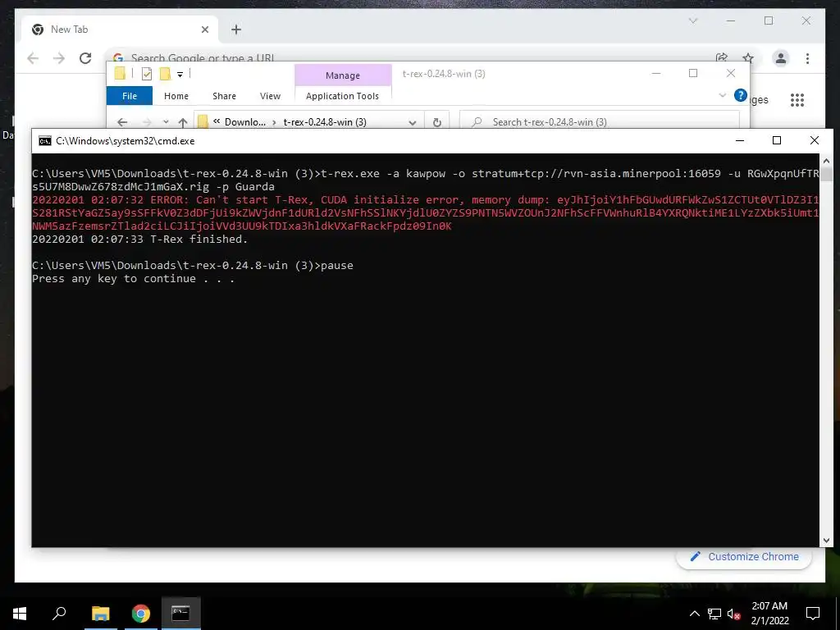Close the New Tab tab
The height and width of the screenshot is (630, 840).
[x=204, y=30]
